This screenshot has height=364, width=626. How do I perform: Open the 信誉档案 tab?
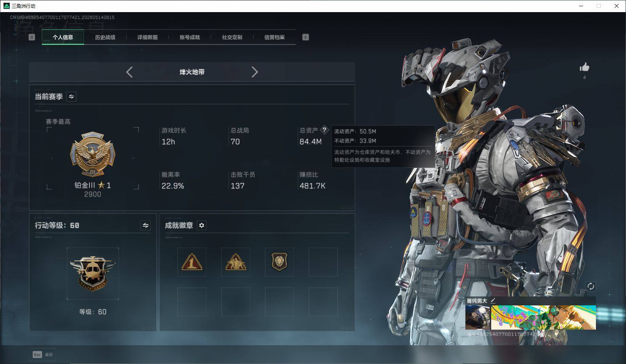tap(274, 37)
